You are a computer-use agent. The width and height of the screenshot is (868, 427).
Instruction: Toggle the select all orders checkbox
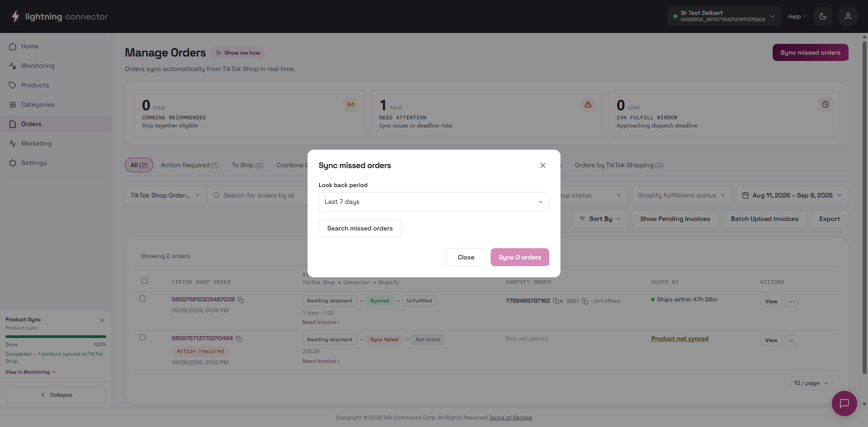[x=144, y=281]
